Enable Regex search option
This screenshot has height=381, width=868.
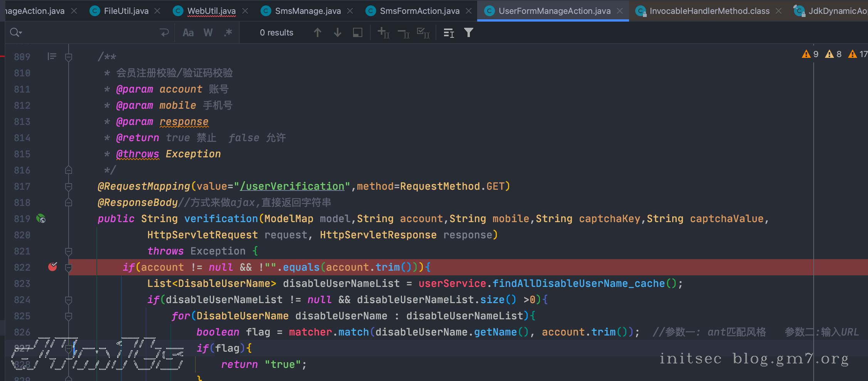pos(228,33)
